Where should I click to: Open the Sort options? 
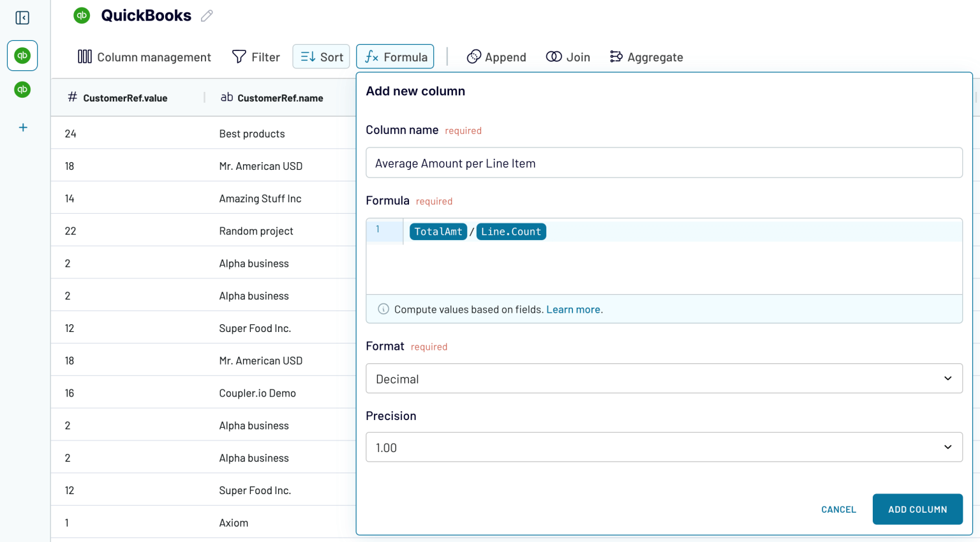[321, 56]
